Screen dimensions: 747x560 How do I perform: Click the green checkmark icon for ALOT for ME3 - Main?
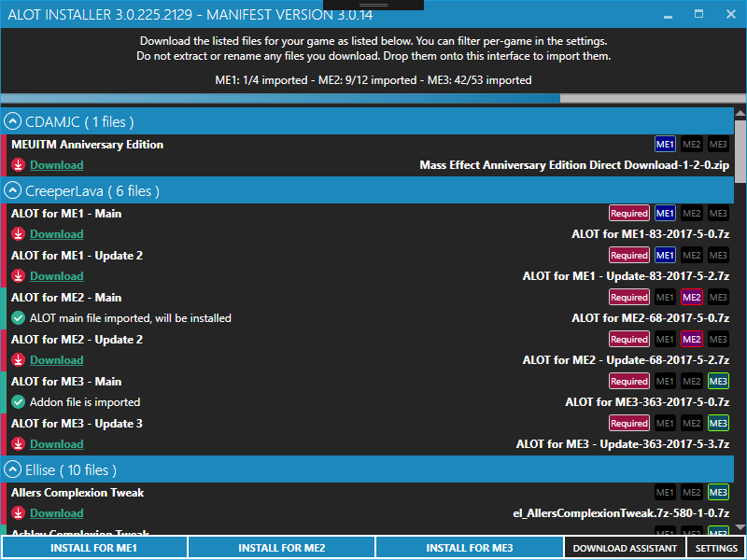(x=18, y=402)
